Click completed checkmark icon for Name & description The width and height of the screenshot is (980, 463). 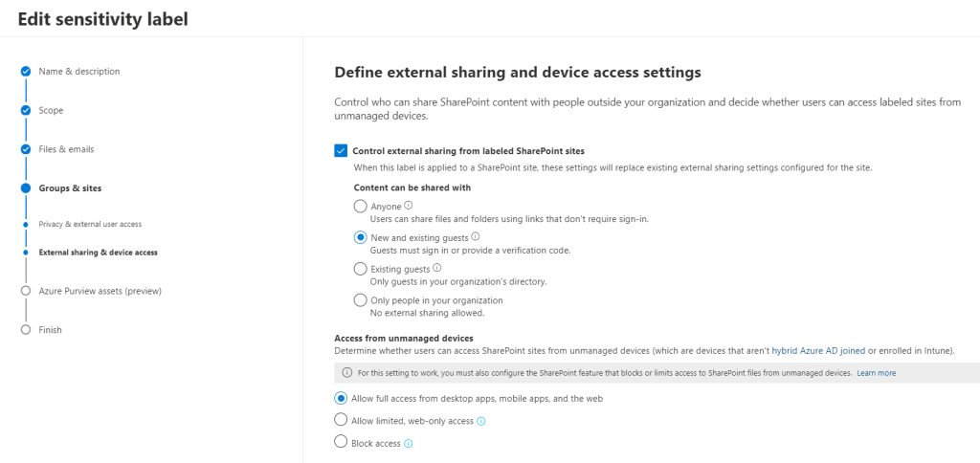(x=26, y=72)
